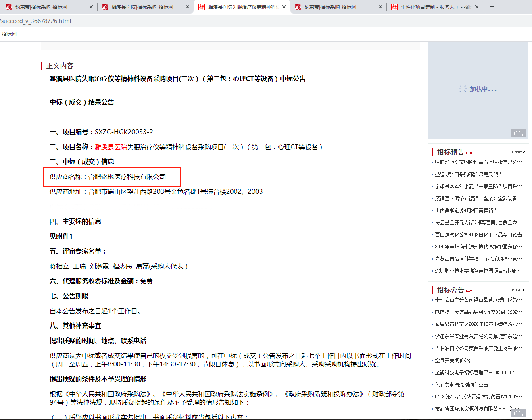532x420 pixels.
Task: Switch to the 濉溪县医院|招标采购_招标网 tab
Action: click(142, 7)
